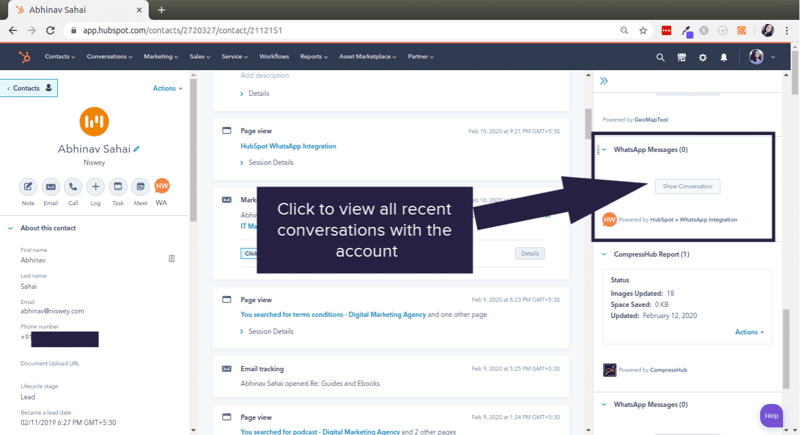Open the Marketing menu
Viewport: 800px width, 435px height.
pyautogui.click(x=161, y=57)
